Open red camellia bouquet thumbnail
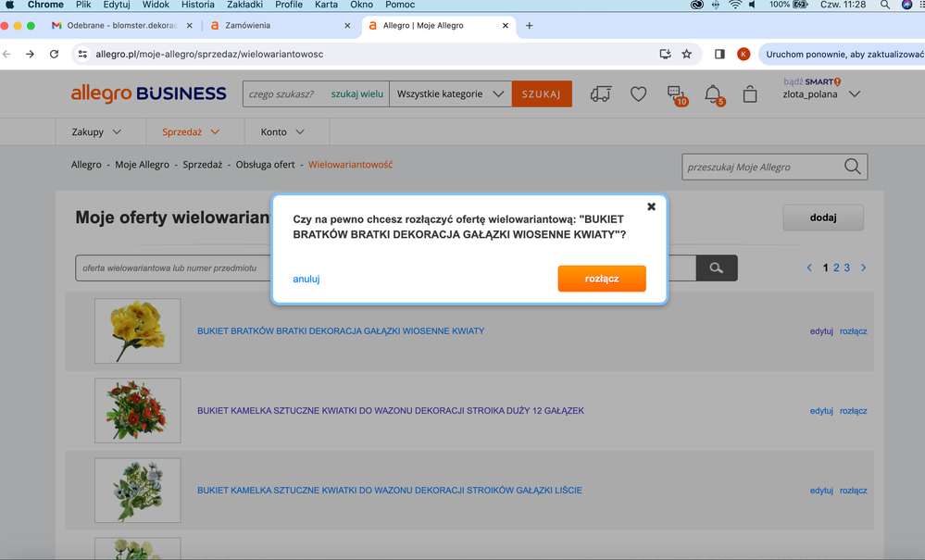Screen dimensions: 925x560 137,410
